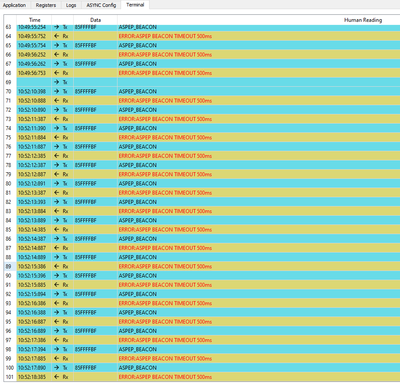The width and height of the screenshot is (400, 384).
Task: Click the Tx arrow icon in row 100
Action: click(57, 368)
